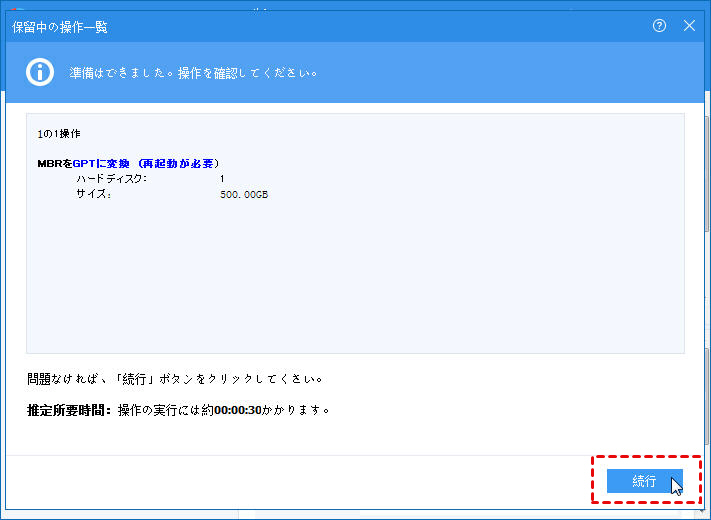Click the '推定所要時間:' label
Image resolution: width=711 pixels, height=520 pixels.
pyautogui.click(x=69, y=410)
